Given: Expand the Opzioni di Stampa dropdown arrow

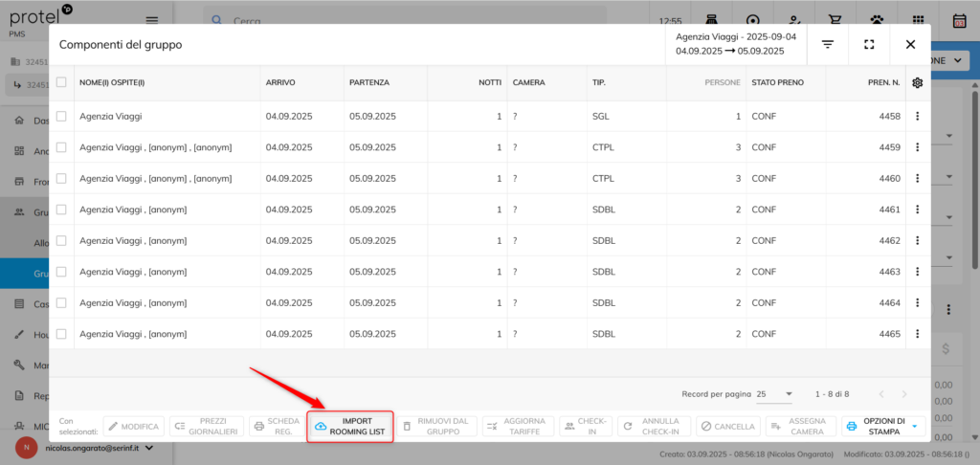Looking at the screenshot, I should [915, 427].
